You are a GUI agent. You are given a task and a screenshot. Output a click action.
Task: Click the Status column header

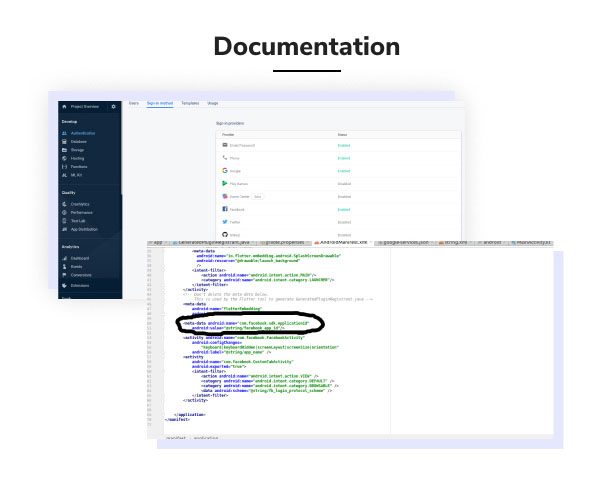[x=342, y=134]
